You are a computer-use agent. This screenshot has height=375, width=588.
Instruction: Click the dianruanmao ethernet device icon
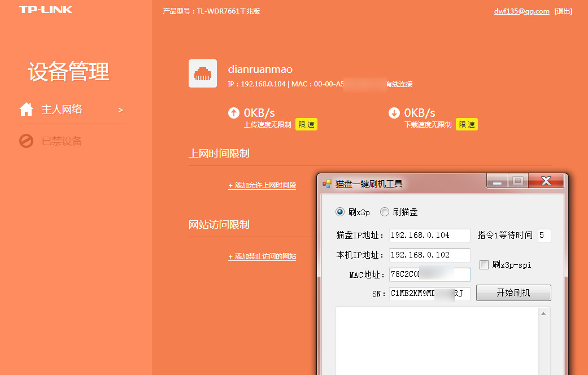[203, 73]
